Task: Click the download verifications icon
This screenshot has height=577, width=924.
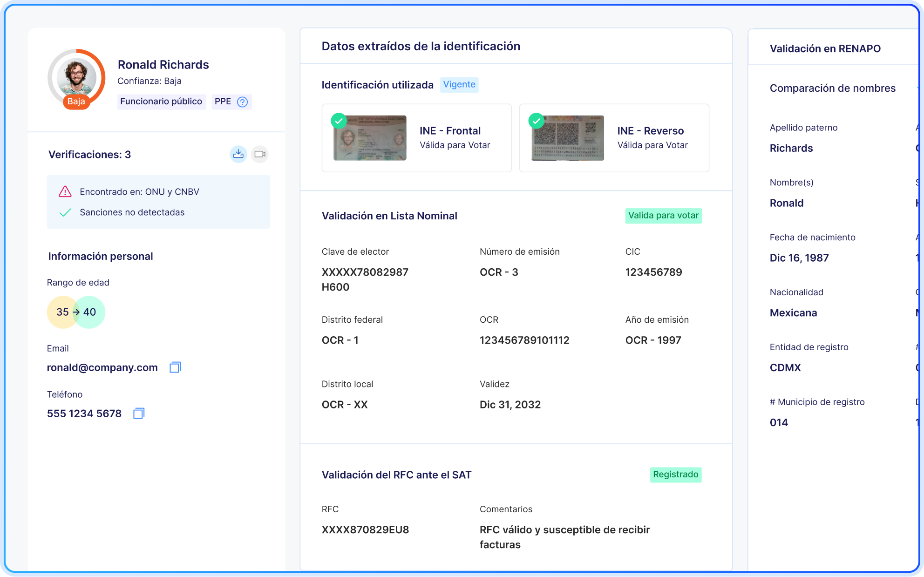Action: 238,154
